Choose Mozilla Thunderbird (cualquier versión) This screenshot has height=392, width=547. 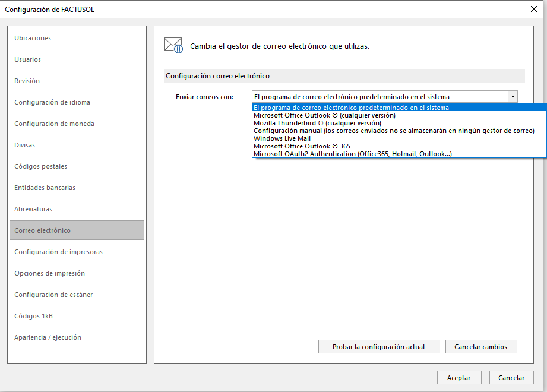tap(399, 123)
